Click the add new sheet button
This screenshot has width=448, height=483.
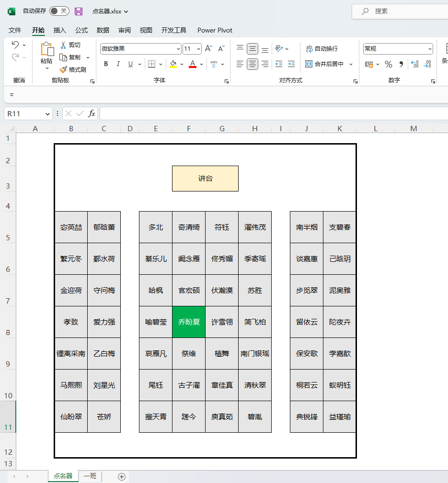click(122, 476)
